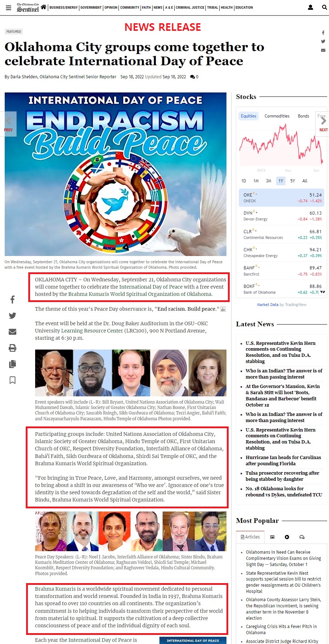Open the A & E section
This screenshot has width=329, height=644.
point(169,7)
